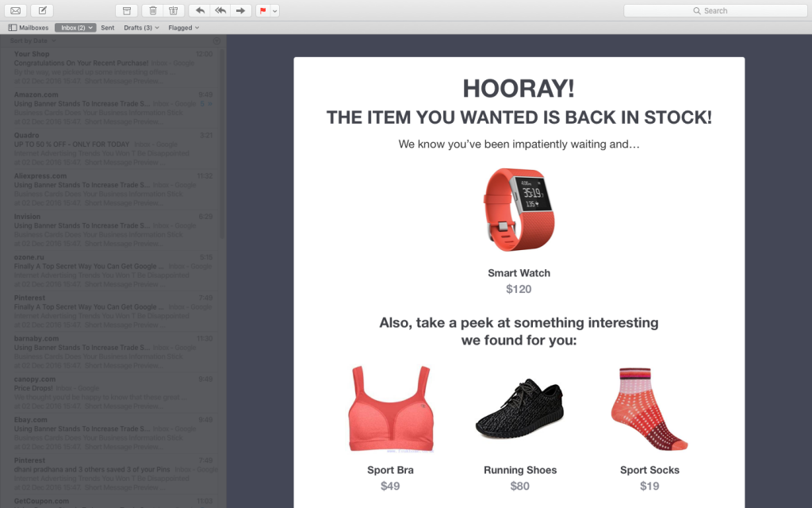The width and height of the screenshot is (812, 508).
Task: Archive the selected message
Action: pyautogui.click(x=126, y=10)
